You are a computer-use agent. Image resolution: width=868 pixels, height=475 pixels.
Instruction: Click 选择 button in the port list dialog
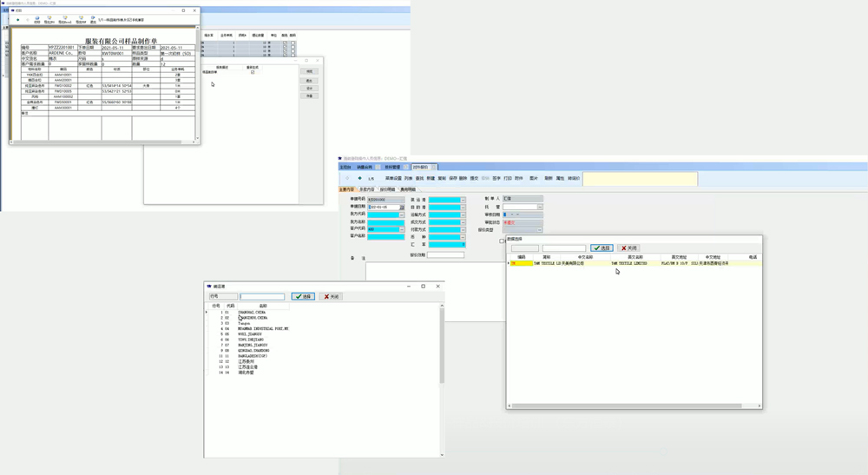coord(303,297)
